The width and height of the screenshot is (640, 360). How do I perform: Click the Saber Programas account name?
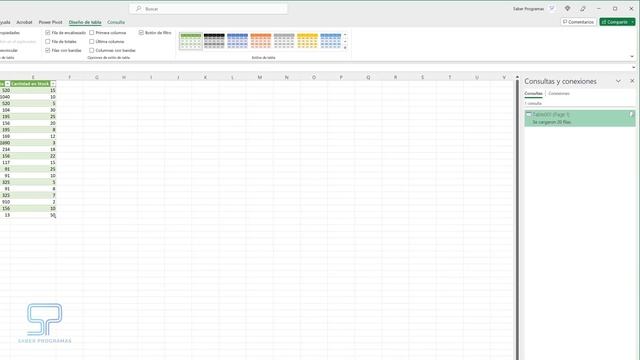tap(528, 9)
